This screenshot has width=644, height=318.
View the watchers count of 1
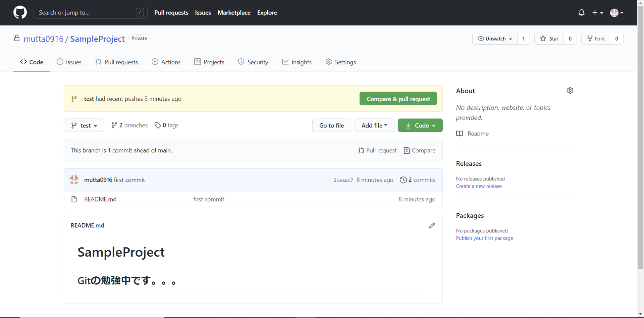524,39
